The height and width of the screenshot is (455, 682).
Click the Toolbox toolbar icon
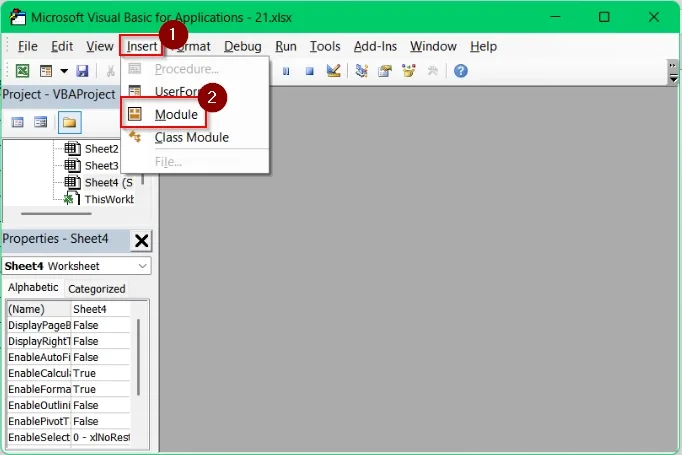click(x=432, y=70)
